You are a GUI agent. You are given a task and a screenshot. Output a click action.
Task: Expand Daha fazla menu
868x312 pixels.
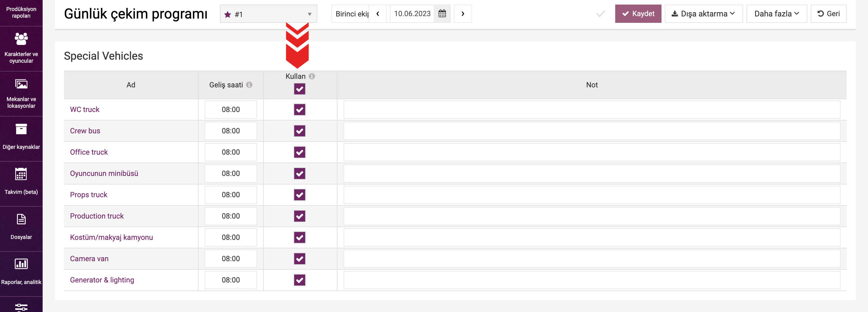(x=776, y=14)
